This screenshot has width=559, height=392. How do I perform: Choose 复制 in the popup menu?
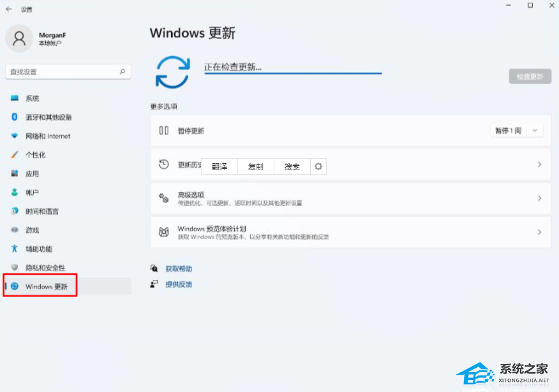pos(256,166)
